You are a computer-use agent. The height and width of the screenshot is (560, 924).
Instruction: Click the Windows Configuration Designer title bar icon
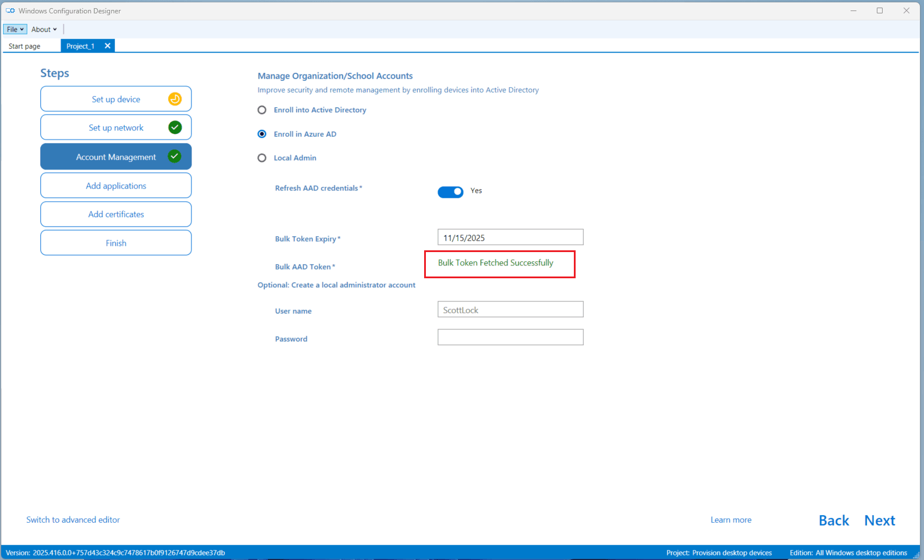10,10
